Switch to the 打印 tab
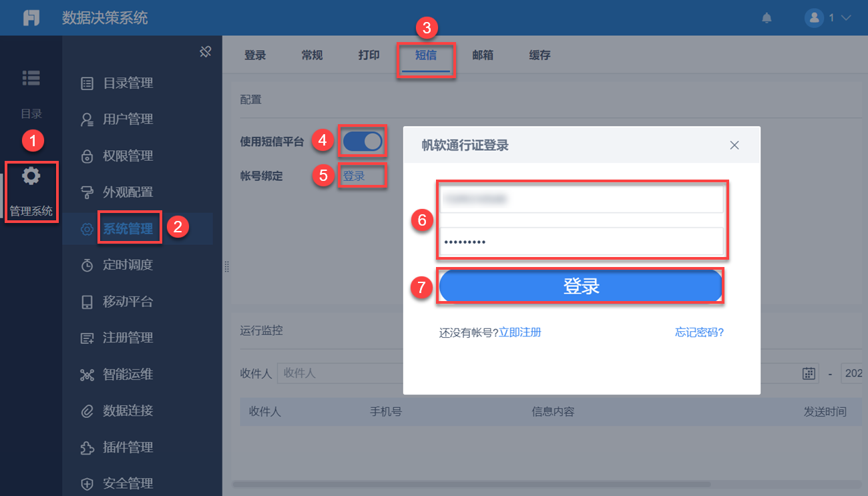 (369, 55)
